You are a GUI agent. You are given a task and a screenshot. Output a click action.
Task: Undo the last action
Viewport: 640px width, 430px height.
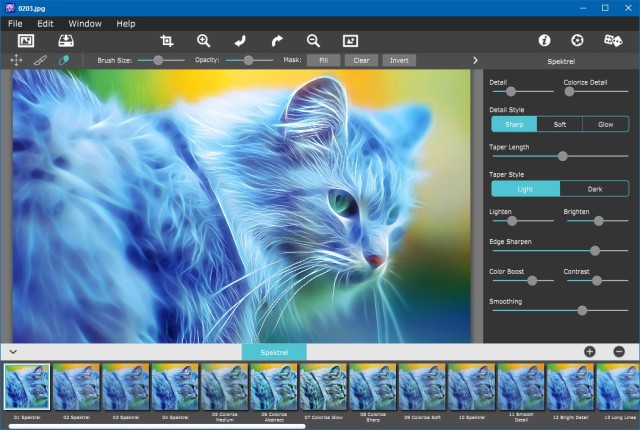(240, 41)
